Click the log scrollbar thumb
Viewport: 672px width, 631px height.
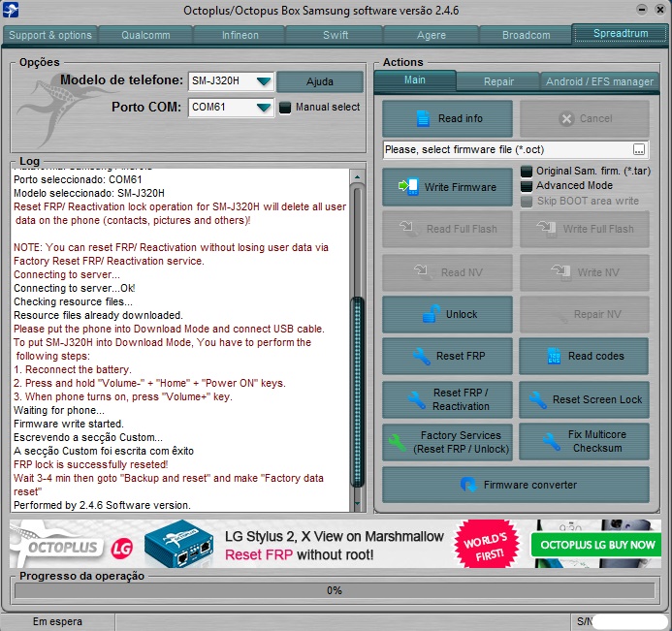[357, 392]
